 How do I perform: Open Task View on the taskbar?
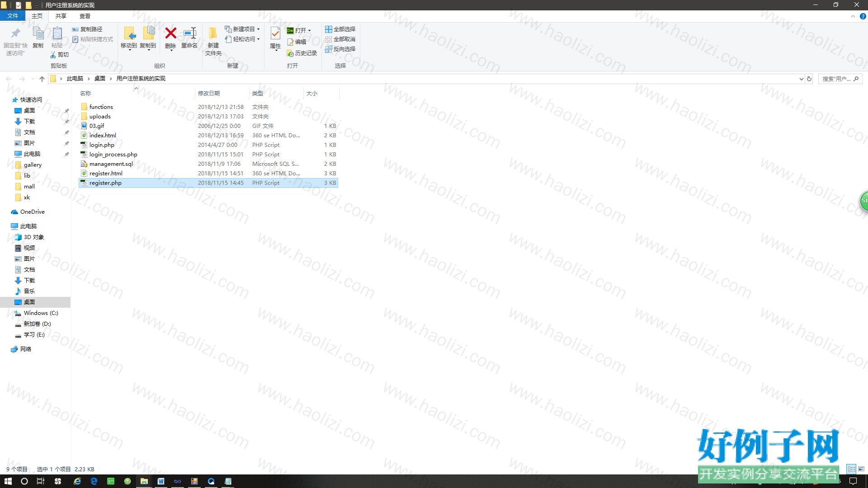pyautogui.click(x=41, y=481)
